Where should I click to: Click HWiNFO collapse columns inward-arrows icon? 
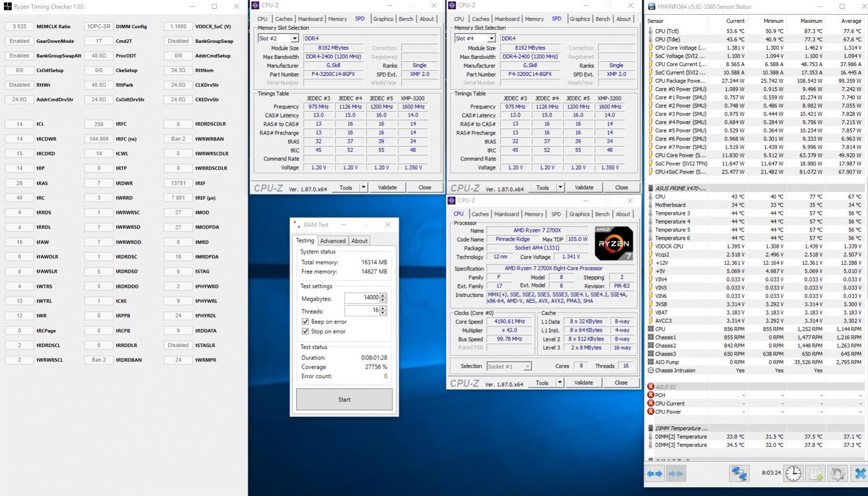coord(675,473)
